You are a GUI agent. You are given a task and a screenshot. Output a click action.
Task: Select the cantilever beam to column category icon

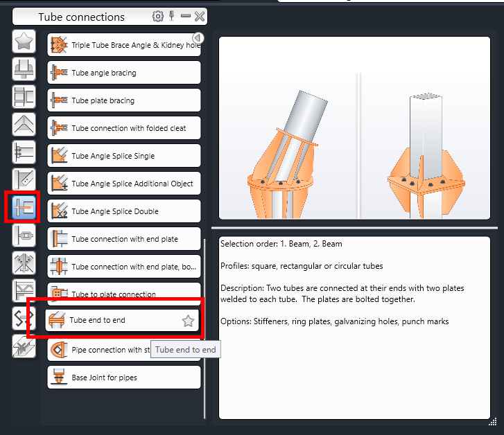pyautogui.click(x=24, y=179)
